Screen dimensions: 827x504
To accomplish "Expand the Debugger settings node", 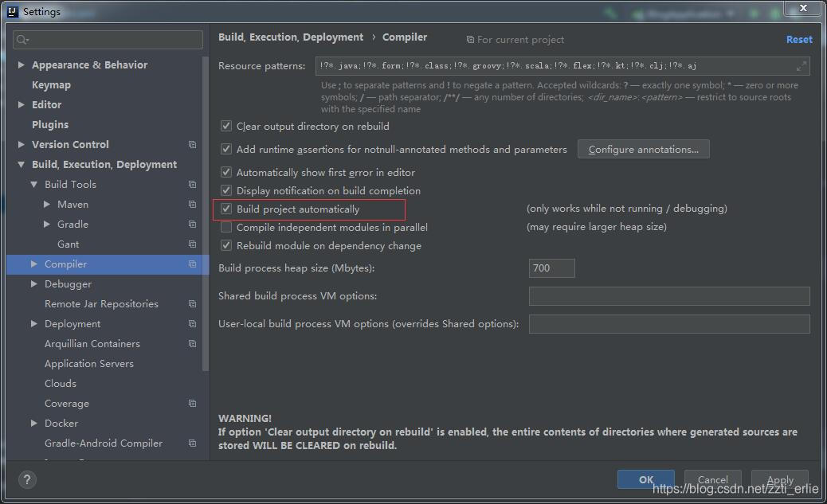I will pyautogui.click(x=34, y=284).
